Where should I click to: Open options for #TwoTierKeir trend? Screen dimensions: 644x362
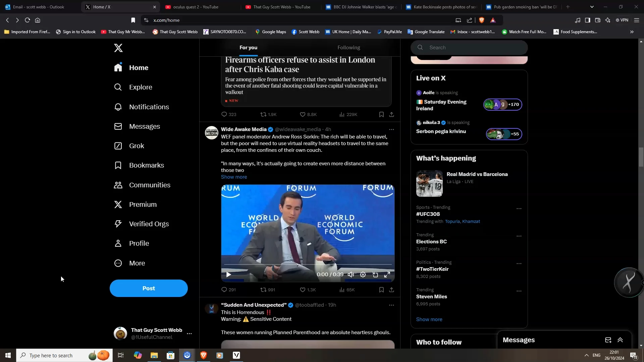[519, 263]
